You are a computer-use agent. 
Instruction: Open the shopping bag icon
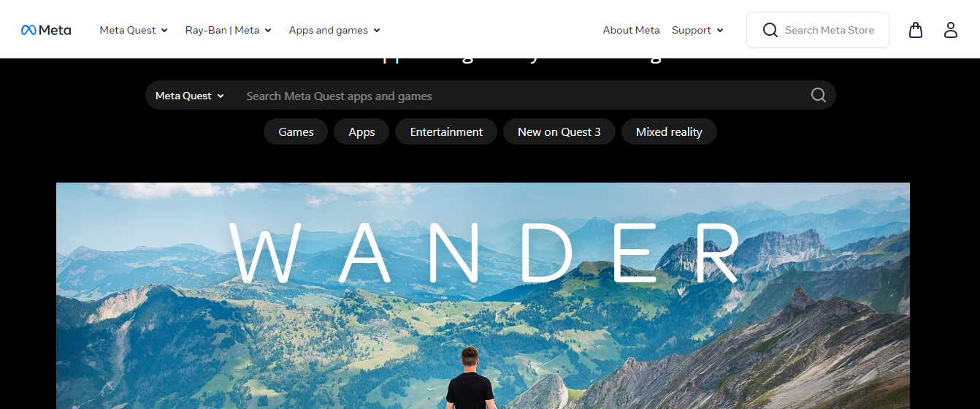pos(916,30)
